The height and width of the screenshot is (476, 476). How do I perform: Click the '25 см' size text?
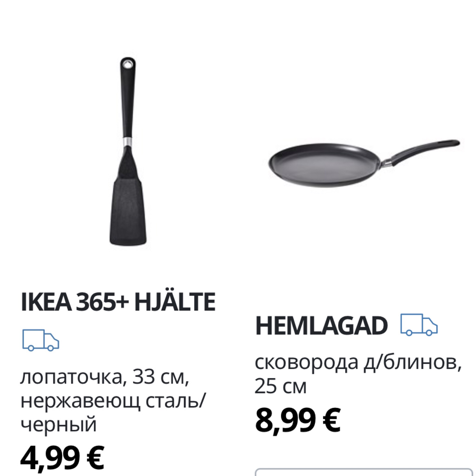pos(281,386)
